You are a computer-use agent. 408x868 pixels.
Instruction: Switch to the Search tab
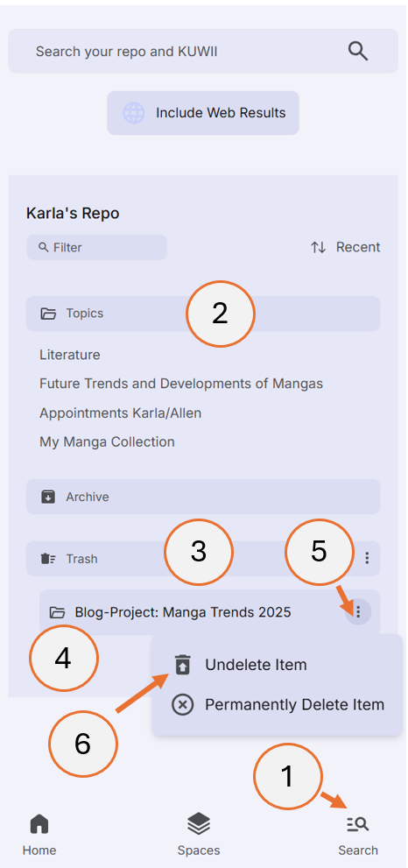[x=358, y=835]
